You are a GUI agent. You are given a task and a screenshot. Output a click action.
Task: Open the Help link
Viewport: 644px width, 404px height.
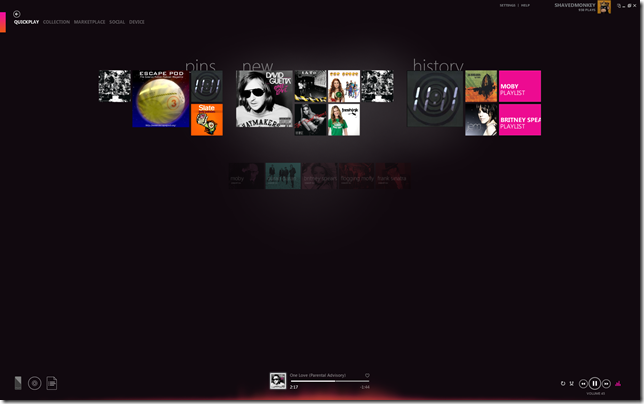(x=525, y=5)
